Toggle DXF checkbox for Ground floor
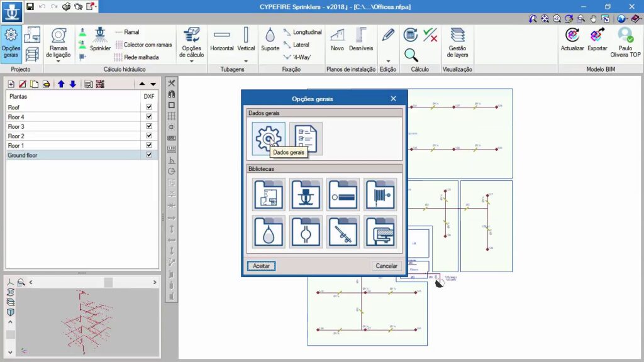The image size is (644, 362). (149, 155)
